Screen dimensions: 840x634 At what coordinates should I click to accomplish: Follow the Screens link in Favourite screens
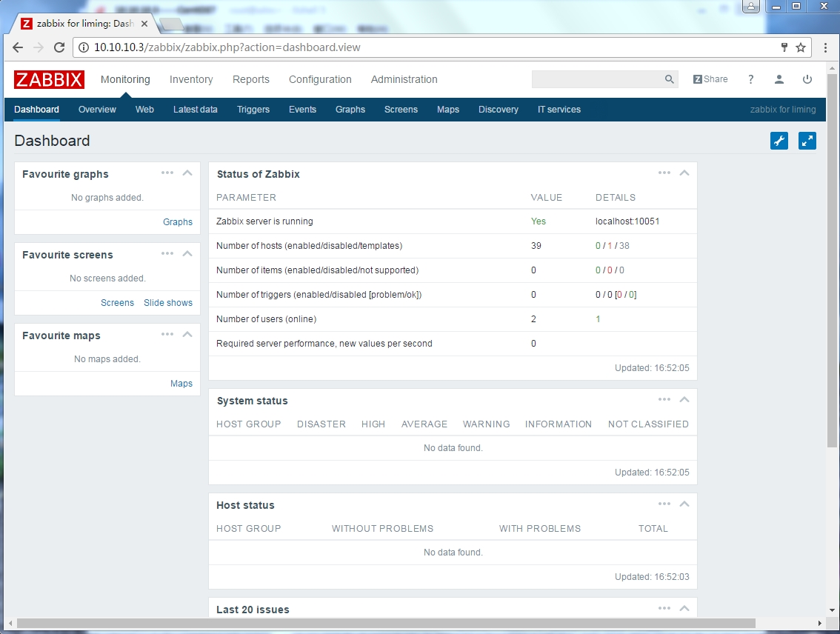coord(117,302)
